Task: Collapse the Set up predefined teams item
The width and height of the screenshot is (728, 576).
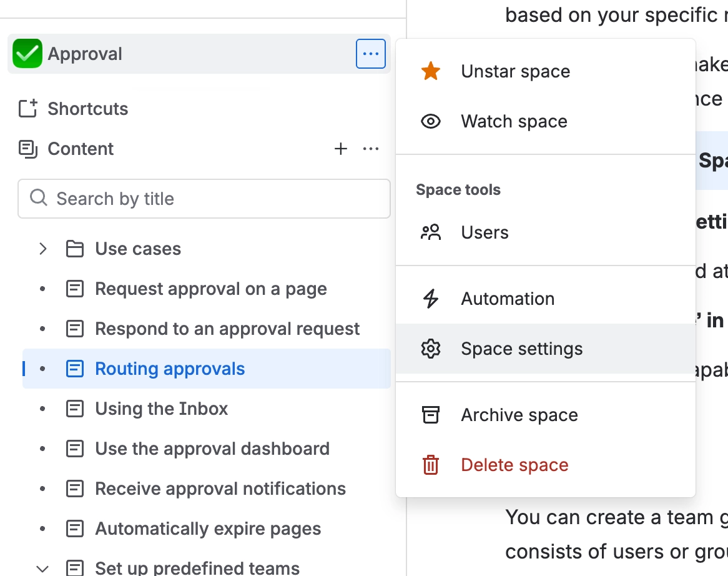Action: click(42, 569)
